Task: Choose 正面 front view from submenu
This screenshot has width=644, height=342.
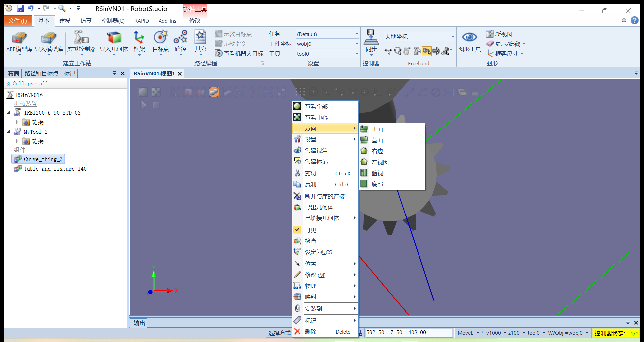Action: (392, 129)
